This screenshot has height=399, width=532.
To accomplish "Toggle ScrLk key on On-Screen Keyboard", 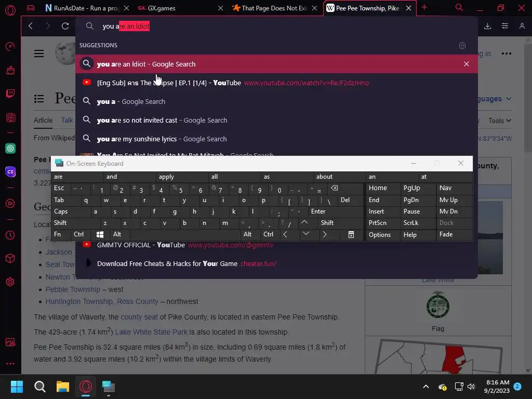I will (x=418, y=223).
